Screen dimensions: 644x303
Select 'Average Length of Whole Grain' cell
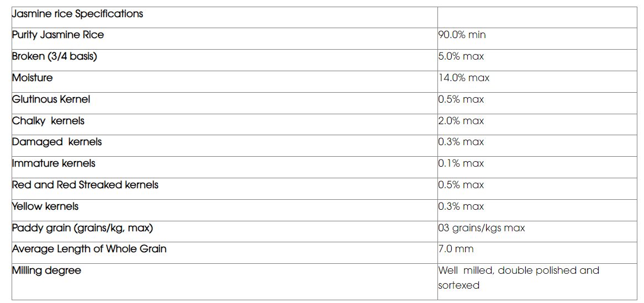[x=89, y=249]
